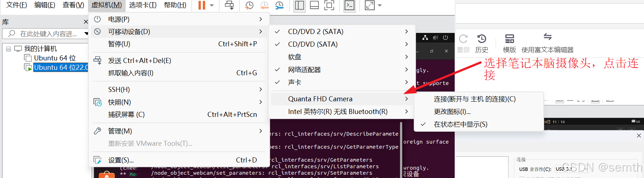Collapse the 我的计算机 tree node
This screenshot has height=178, width=644.
(x=8, y=48)
